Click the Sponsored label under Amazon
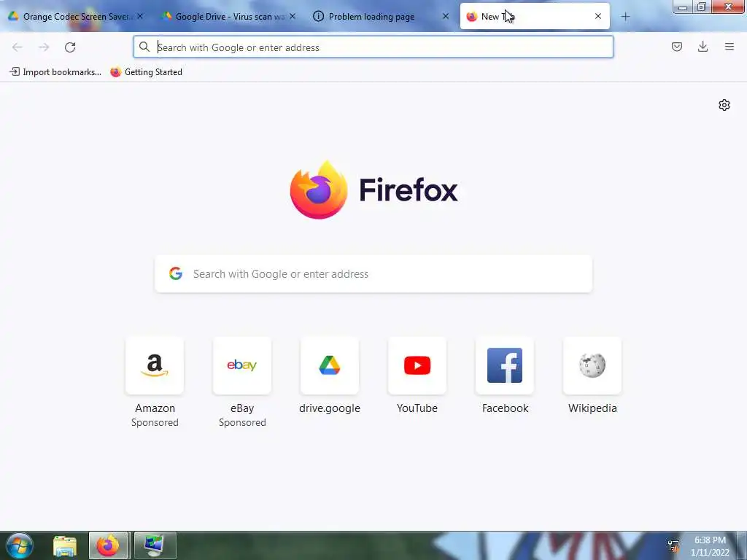747x560 pixels. pos(155,422)
